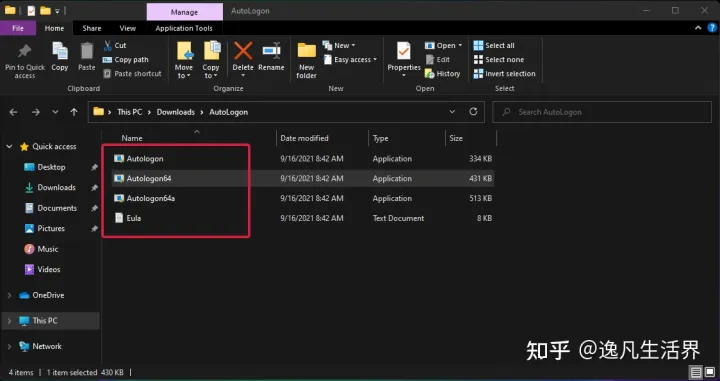Image resolution: width=720 pixels, height=381 pixels.
Task: Open the Open dropdown in ribbon
Action: (444, 45)
